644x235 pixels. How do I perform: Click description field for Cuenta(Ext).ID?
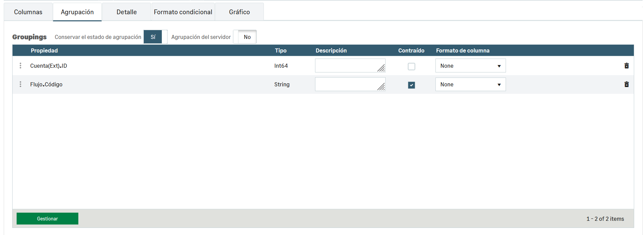click(x=346, y=65)
